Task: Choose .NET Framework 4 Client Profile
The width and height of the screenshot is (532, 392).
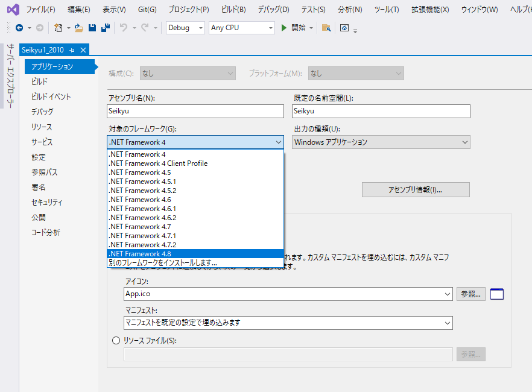Action: [x=195, y=163]
